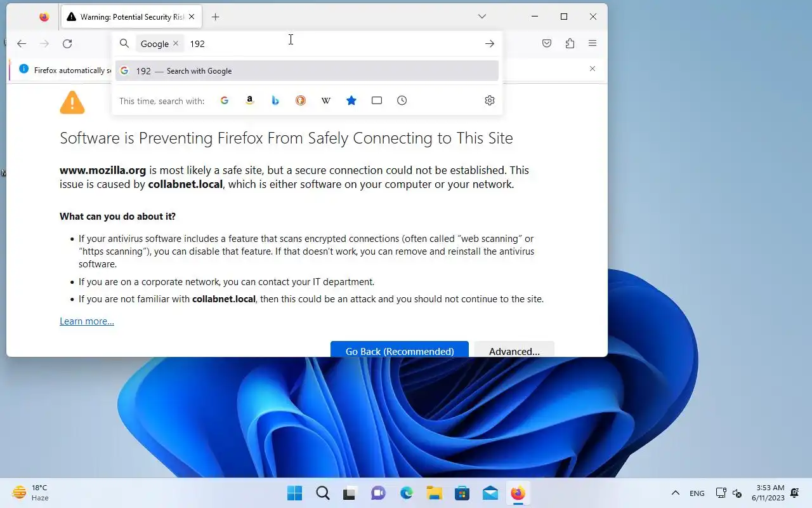
Task: Open the network and volume tray icons
Action: pos(729,493)
